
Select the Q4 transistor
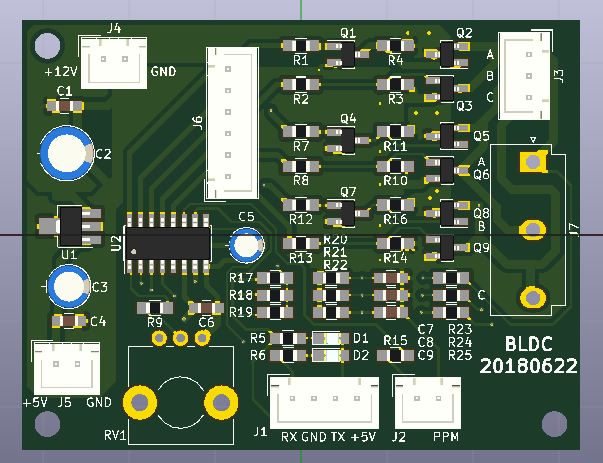pyautogui.click(x=348, y=140)
